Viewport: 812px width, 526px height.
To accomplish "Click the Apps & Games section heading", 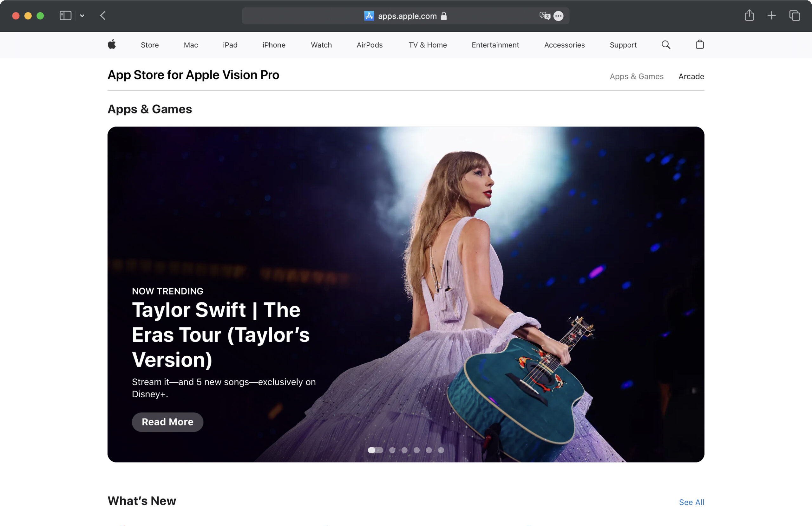I will click(150, 109).
